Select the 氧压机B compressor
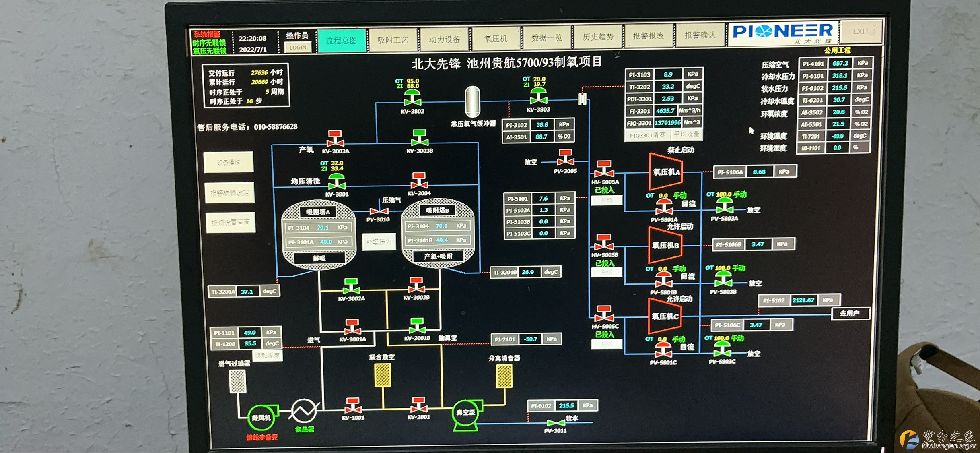The height and width of the screenshot is (453, 980). [665, 245]
